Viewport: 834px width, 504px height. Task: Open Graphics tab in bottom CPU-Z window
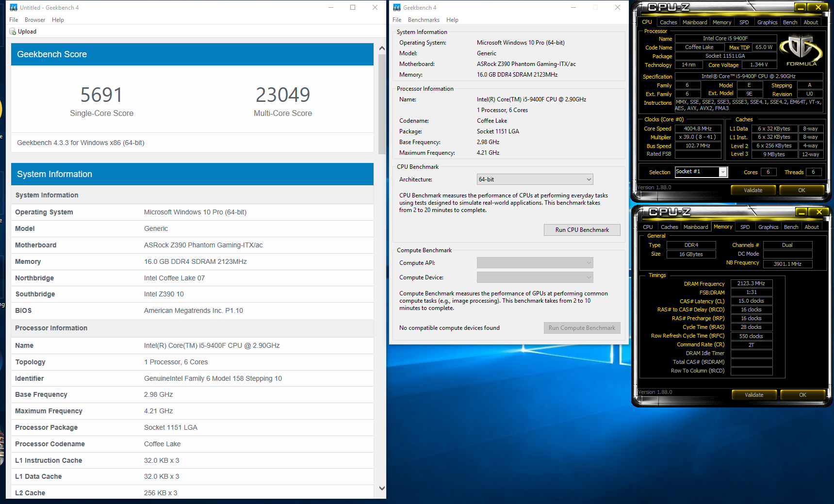(x=769, y=227)
